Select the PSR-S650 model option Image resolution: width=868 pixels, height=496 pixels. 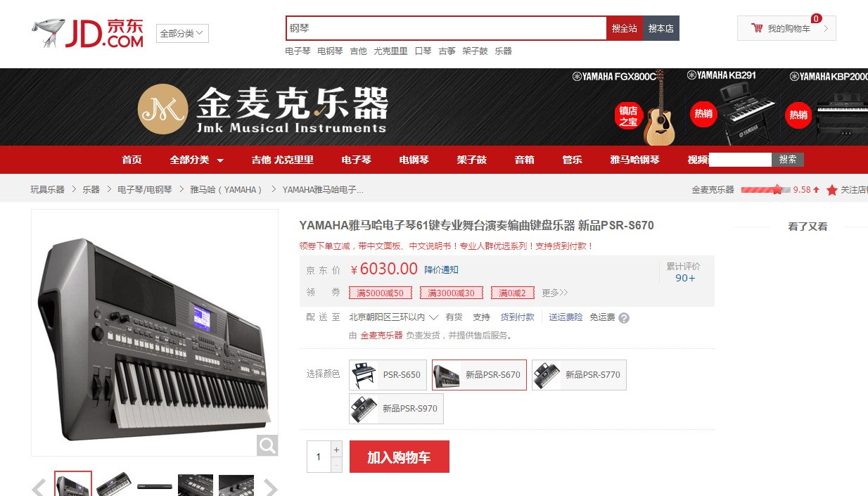click(x=388, y=375)
